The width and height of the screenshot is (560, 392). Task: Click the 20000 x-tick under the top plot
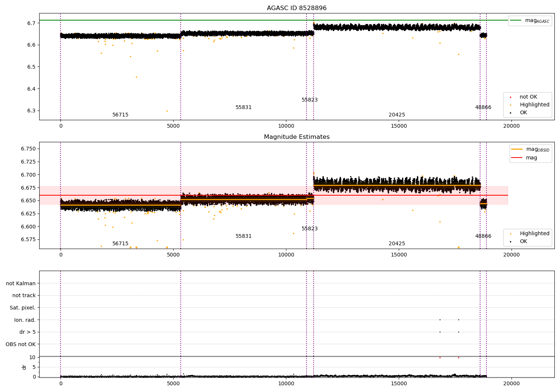click(511, 126)
